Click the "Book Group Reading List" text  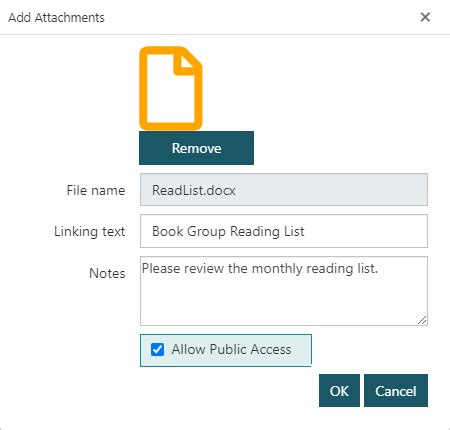tap(228, 232)
